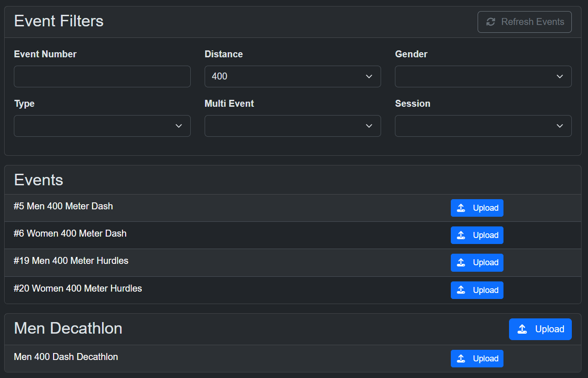The height and width of the screenshot is (378, 588).
Task: Focus the Event Number input field
Action: (102, 76)
